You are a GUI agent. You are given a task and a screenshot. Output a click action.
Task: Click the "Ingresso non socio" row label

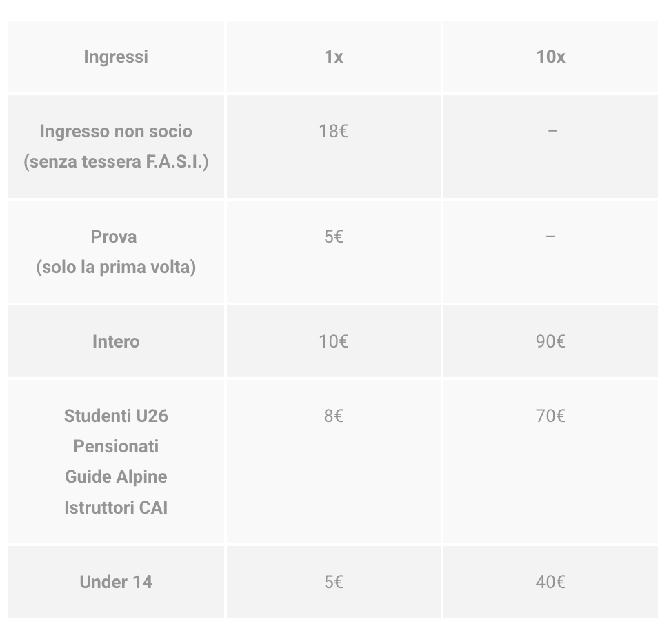[116, 131]
